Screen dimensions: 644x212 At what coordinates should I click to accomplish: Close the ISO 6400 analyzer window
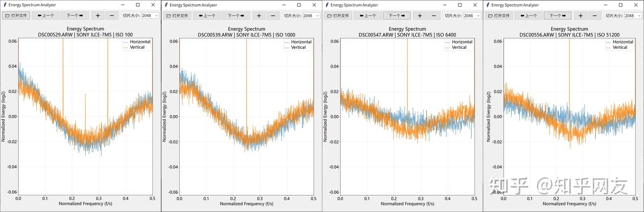(x=475, y=5)
